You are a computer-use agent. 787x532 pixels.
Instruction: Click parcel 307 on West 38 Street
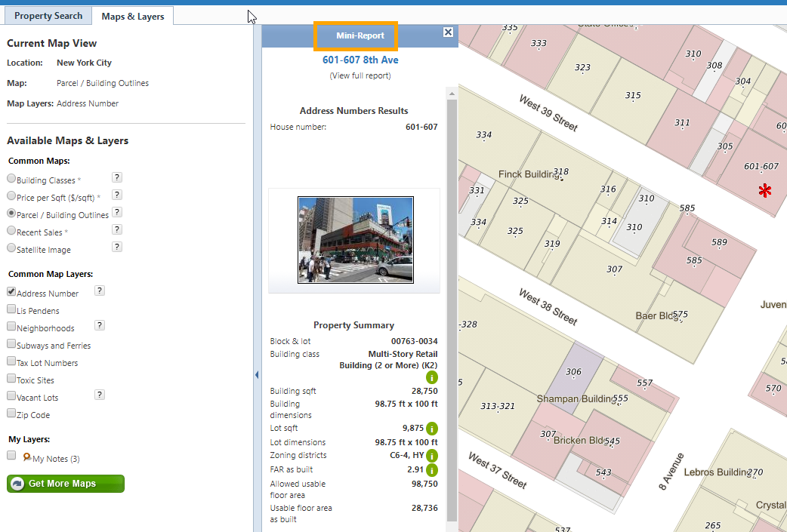614,269
